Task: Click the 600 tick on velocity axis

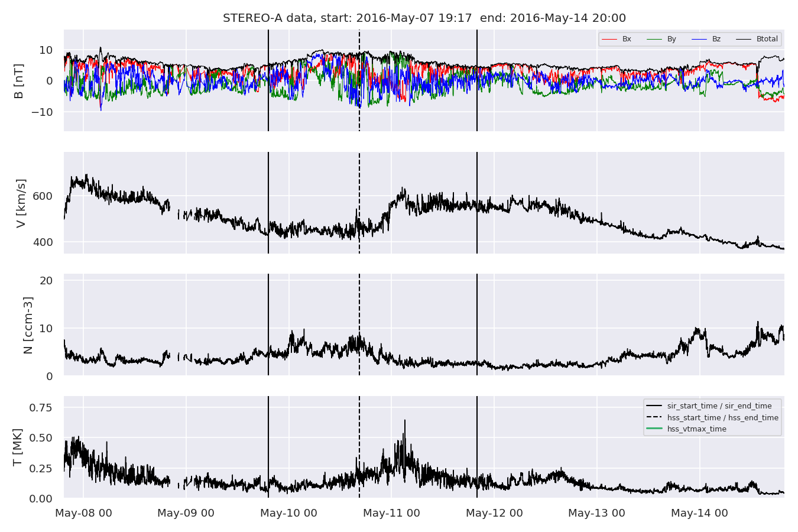Action: pos(43,196)
